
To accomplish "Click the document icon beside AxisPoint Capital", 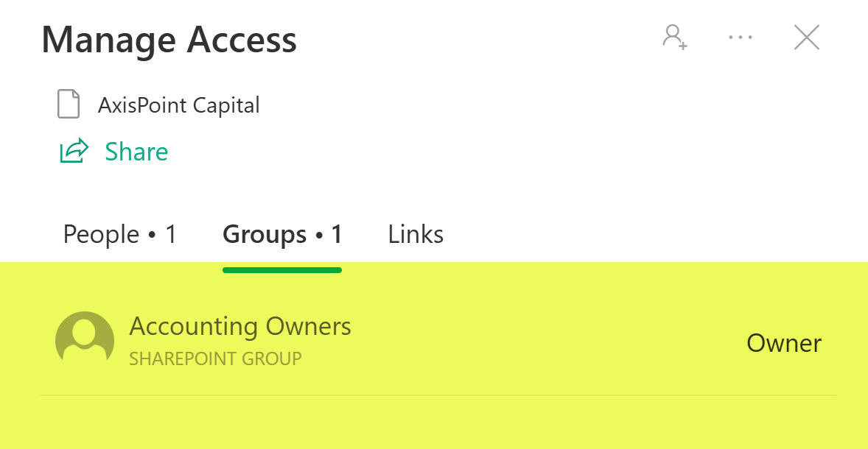I will 69,105.
